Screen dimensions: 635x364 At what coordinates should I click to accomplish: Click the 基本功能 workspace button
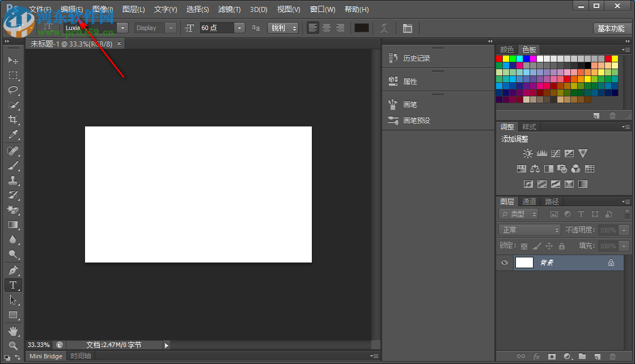click(x=612, y=27)
